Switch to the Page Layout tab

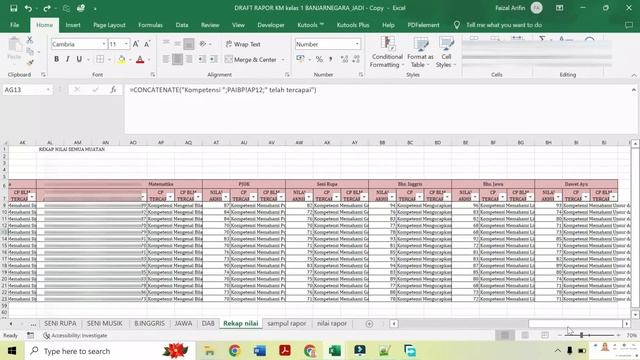[x=109, y=25]
